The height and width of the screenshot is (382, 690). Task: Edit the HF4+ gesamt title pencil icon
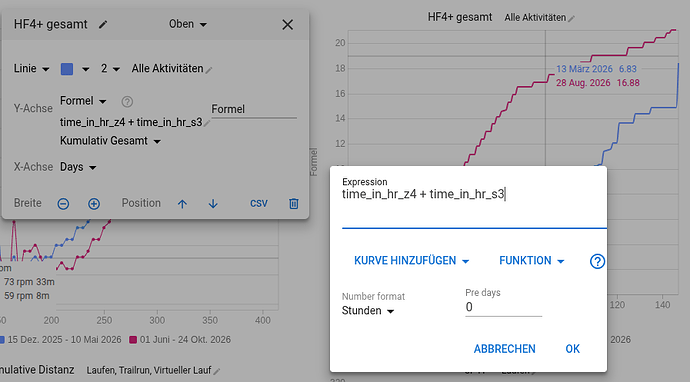[x=103, y=25]
